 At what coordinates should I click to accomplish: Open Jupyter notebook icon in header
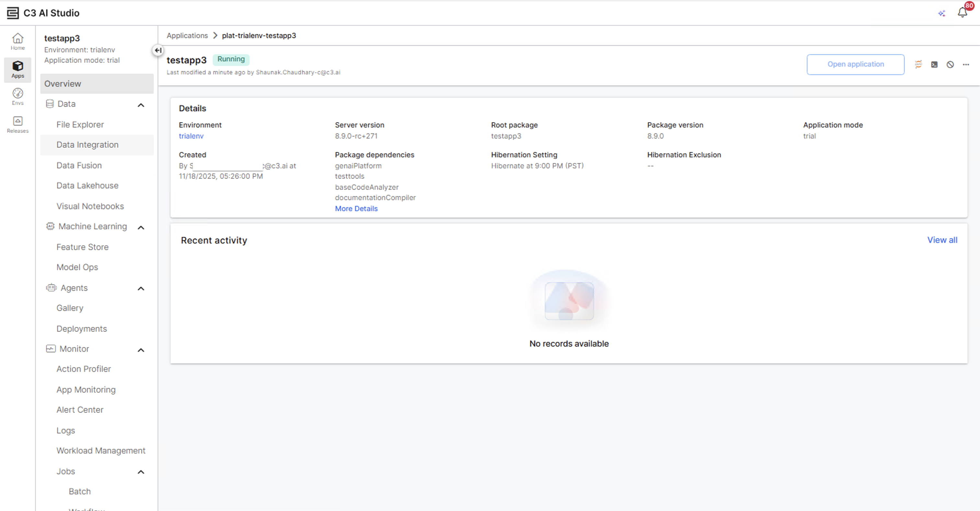tap(918, 64)
